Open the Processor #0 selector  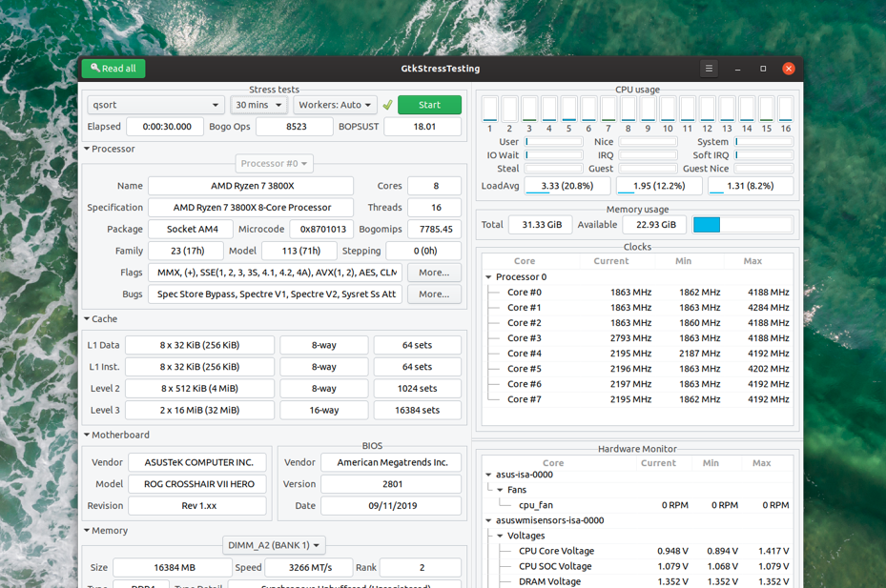(274, 163)
